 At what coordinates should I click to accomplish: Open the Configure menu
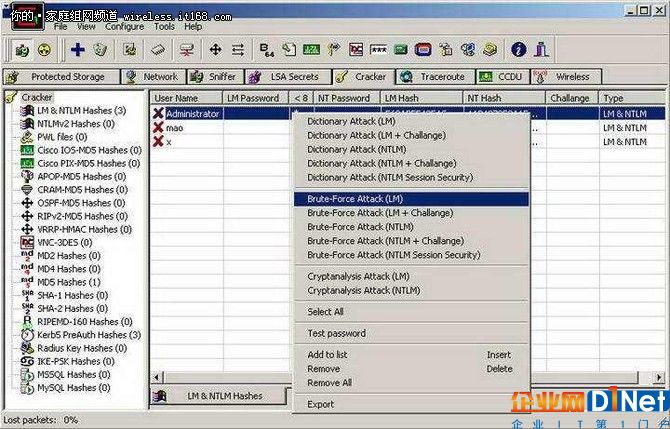(124, 26)
